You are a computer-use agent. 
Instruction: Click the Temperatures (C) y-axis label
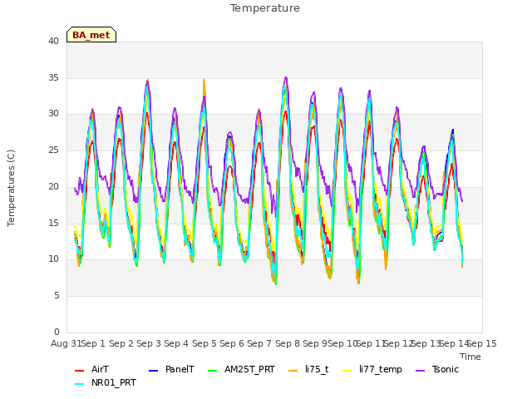point(11,188)
